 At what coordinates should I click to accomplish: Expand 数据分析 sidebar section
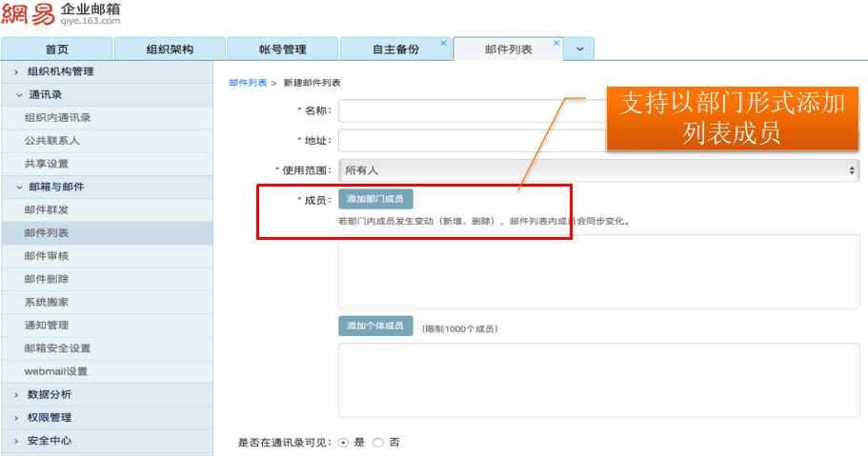point(49,394)
